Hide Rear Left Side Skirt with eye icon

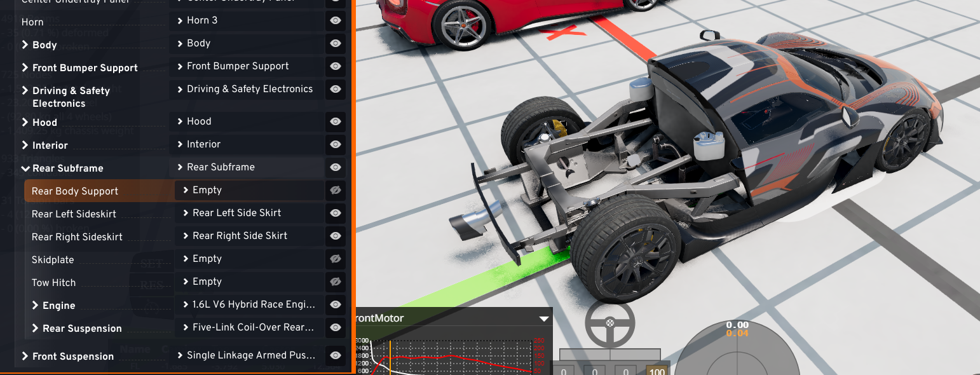coord(336,213)
